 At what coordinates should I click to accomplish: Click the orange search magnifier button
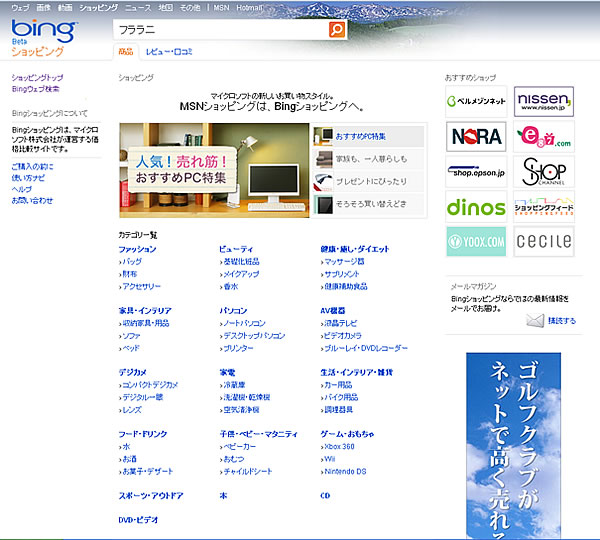coord(337,29)
